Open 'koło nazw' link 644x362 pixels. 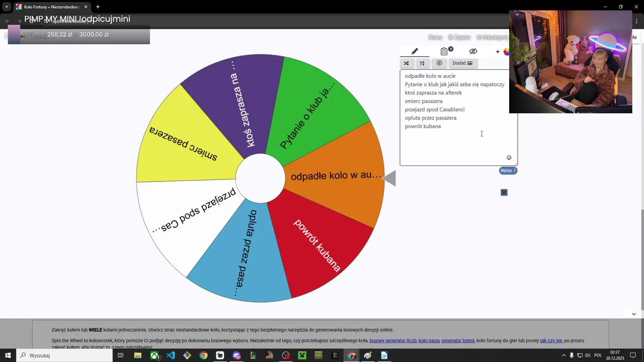tap(429, 341)
